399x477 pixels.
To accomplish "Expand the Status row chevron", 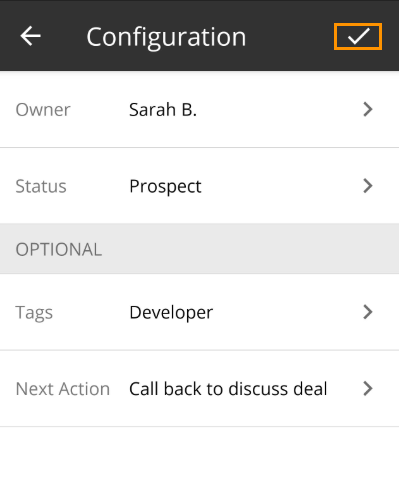I will 368,186.
